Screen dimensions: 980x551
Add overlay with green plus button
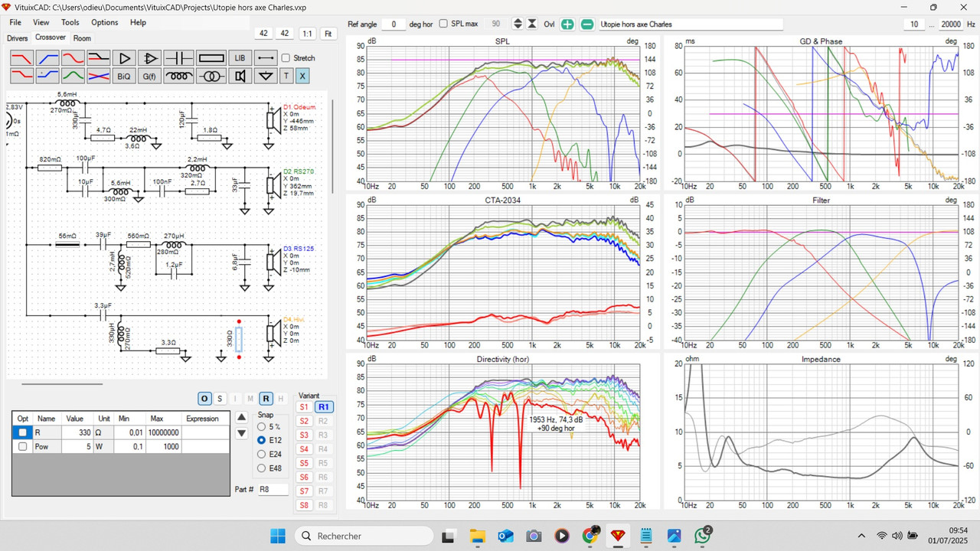tap(567, 24)
